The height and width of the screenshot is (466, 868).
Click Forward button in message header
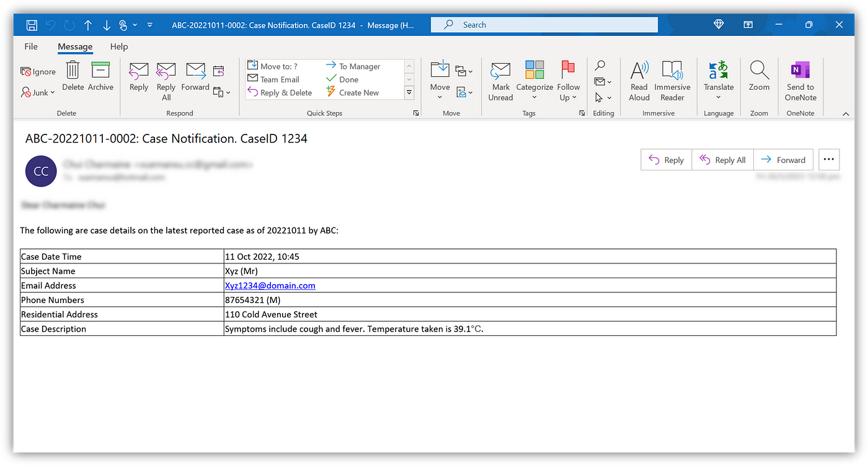coord(783,160)
